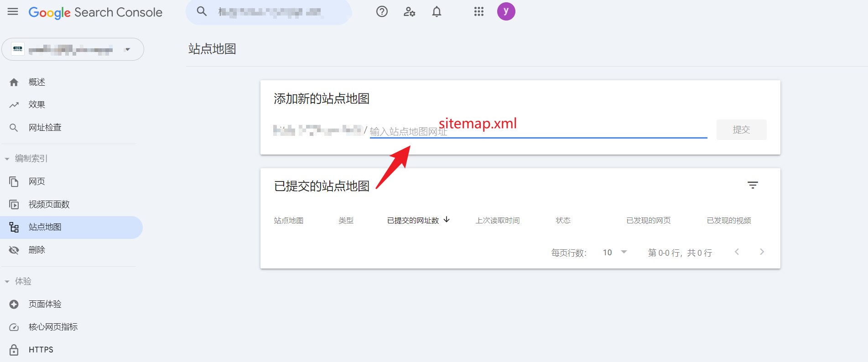Click the Google Search Console logo
This screenshot has height=362, width=868.
pyautogui.click(x=95, y=12)
